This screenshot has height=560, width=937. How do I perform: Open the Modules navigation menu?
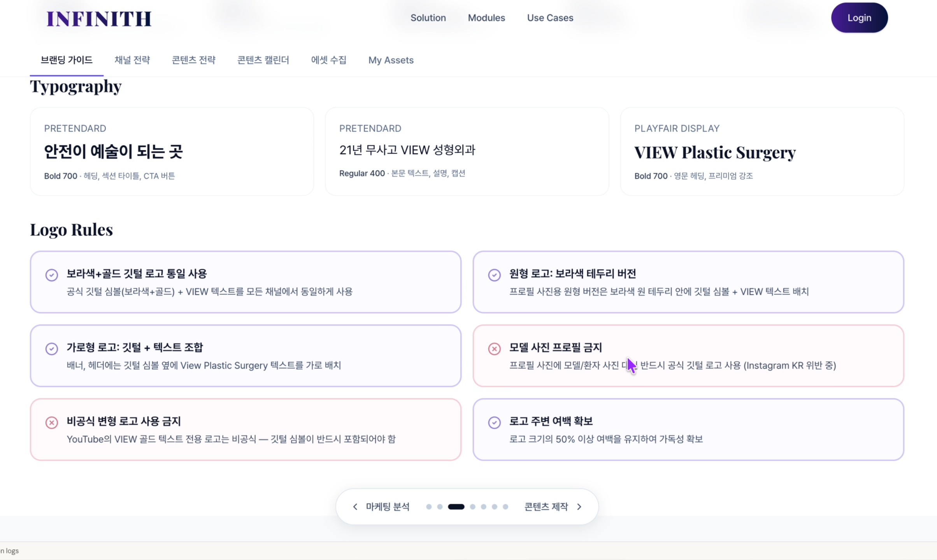point(486,18)
